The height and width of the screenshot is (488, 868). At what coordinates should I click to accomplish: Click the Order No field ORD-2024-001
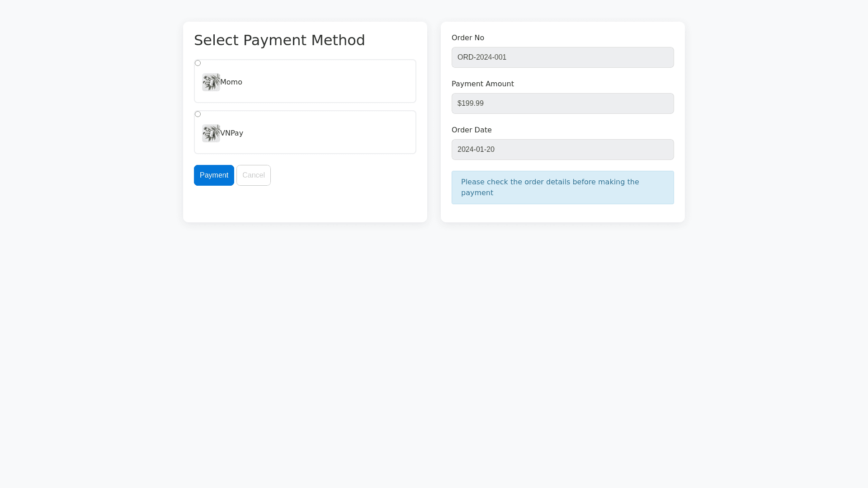[562, 57]
